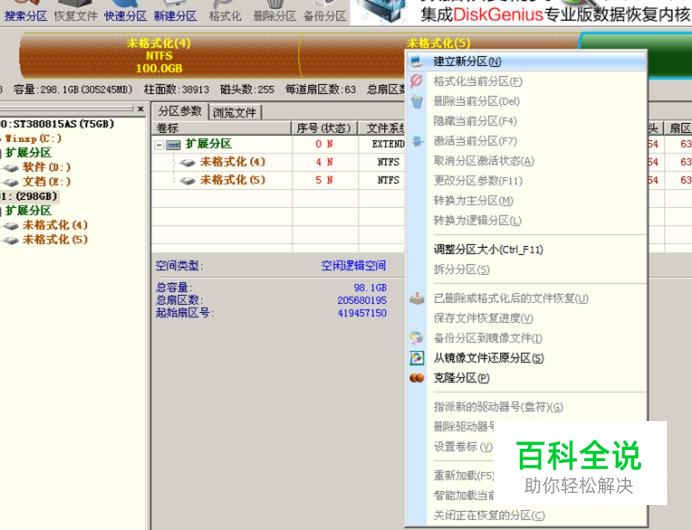This screenshot has height=530, width=692.
Task: Click the 格式化 toolbar button
Action: click(x=225, y=12)
